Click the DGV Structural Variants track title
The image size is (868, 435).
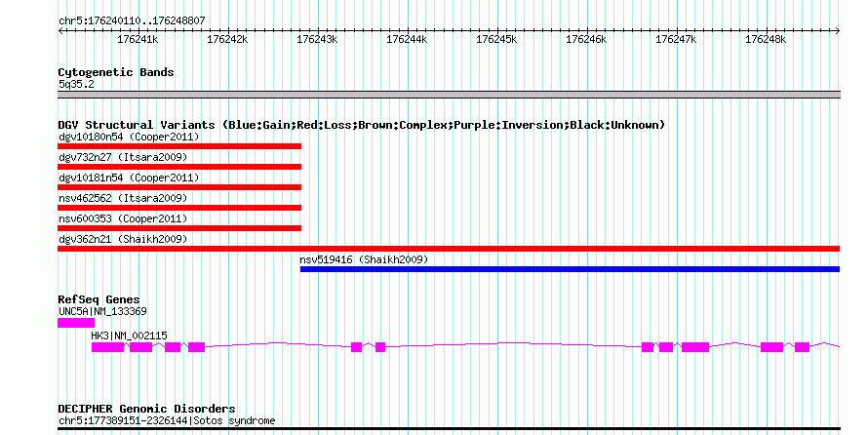click(362, 125)
